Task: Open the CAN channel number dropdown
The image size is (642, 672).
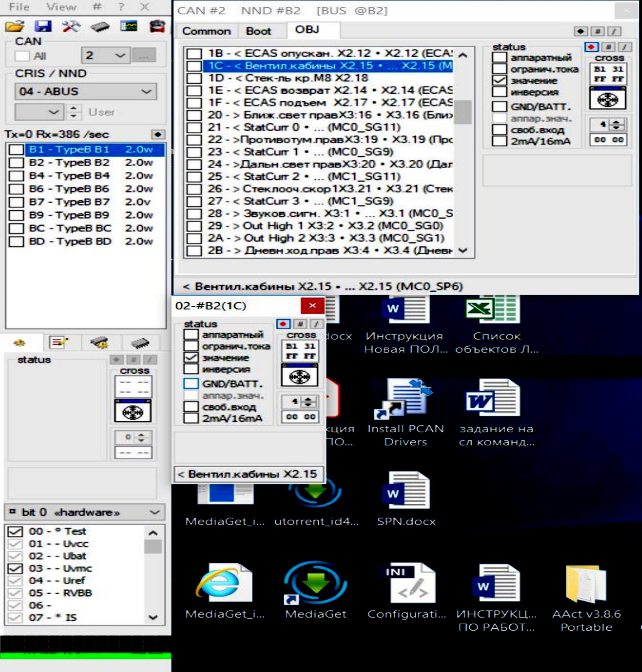Action: (105, 55)
